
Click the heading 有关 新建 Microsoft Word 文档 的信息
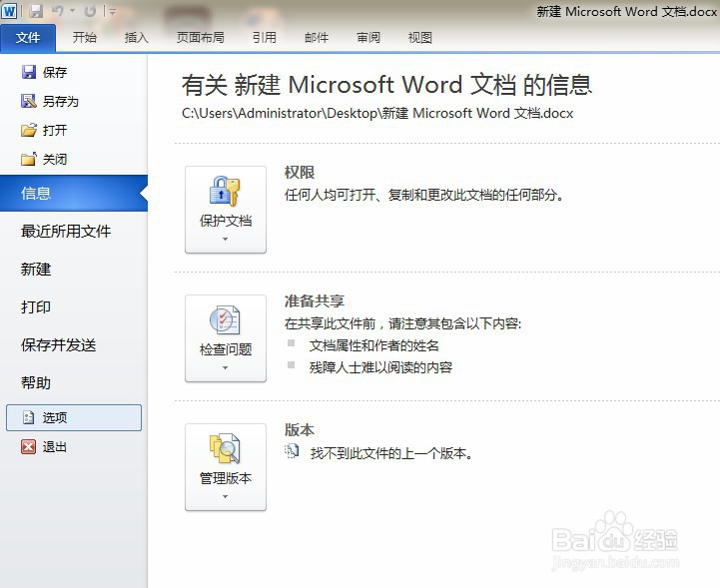(x=386, y=85)
